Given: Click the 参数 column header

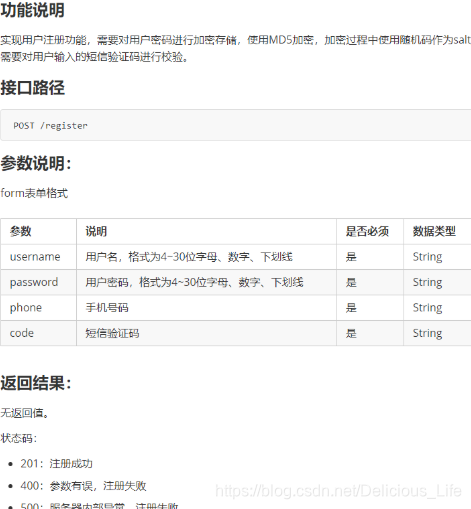Looking at the screenshot, I should 21,231.
